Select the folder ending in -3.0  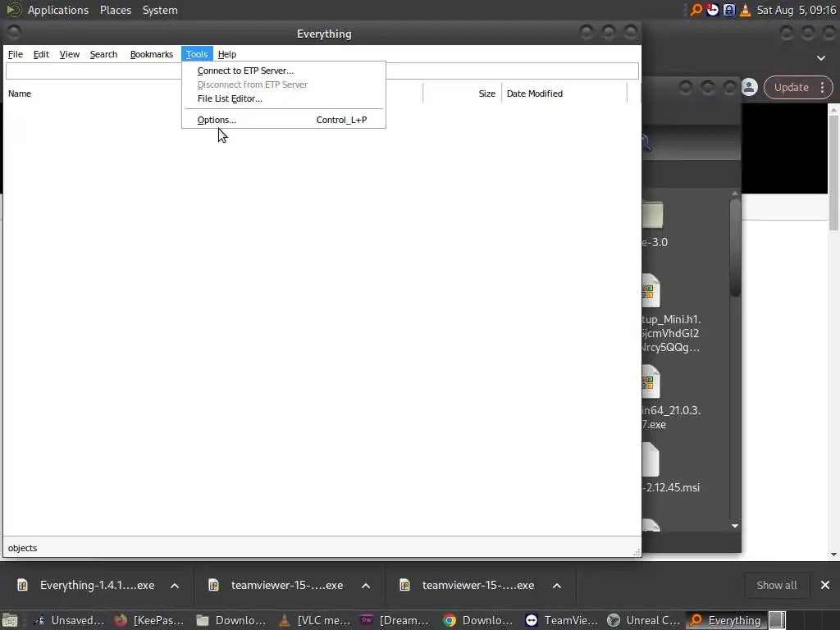pyautogui.click(x=652, y=215)
